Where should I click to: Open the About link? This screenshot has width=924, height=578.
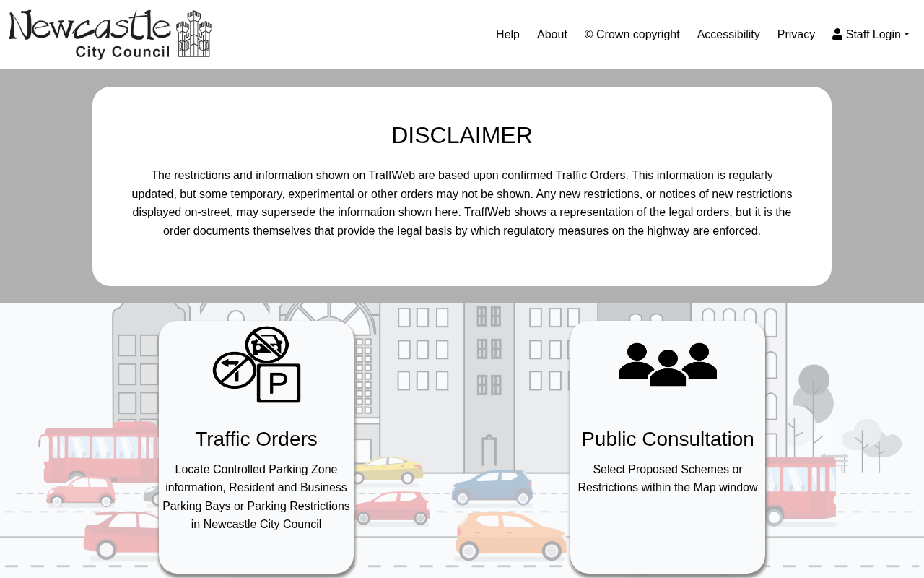click(552, 35)
